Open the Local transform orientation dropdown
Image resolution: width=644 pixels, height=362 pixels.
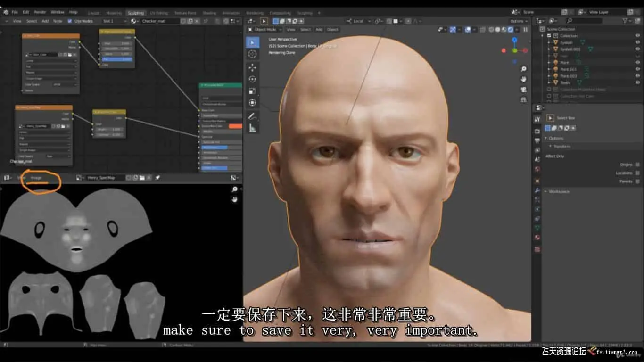[358, 21]
